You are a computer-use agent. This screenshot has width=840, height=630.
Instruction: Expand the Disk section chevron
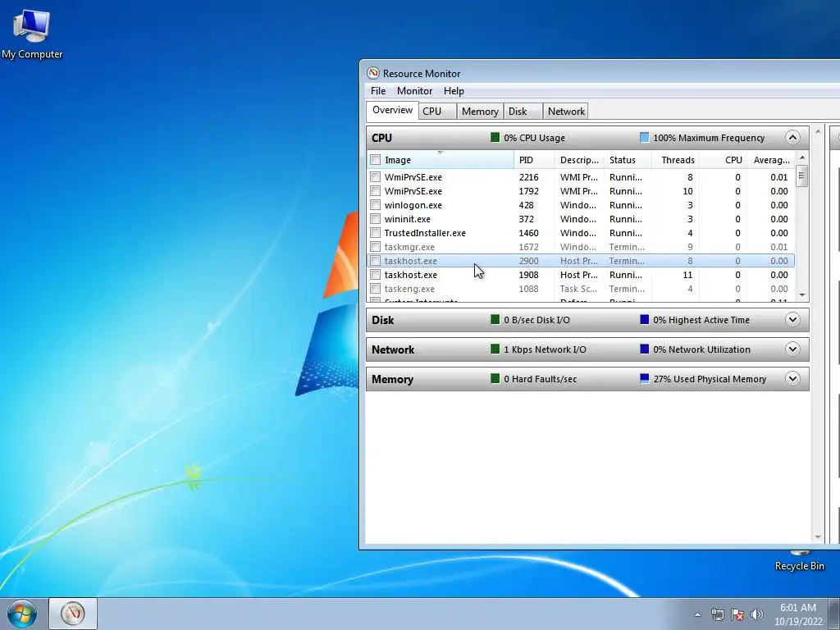click(792, 320)
